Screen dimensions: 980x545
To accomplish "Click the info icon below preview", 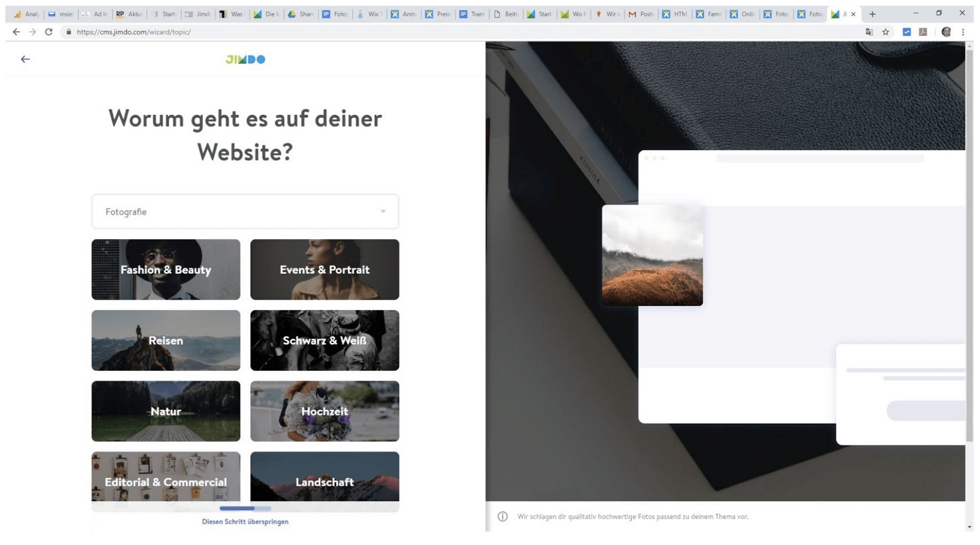I will (x=503, y=516).
